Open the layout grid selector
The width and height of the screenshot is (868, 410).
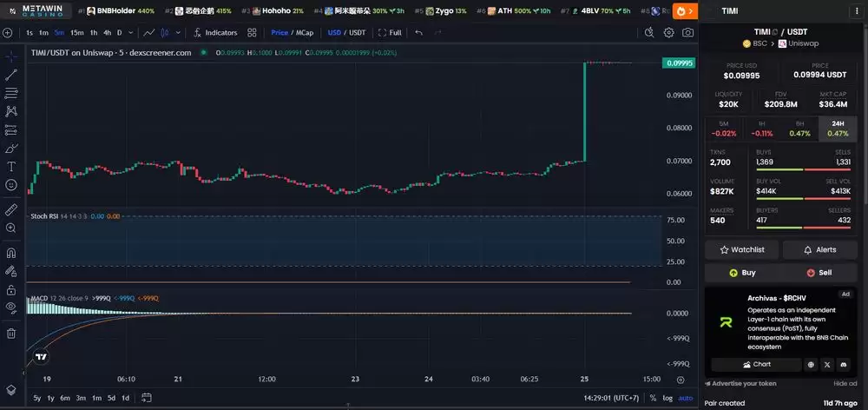point(252,33)
